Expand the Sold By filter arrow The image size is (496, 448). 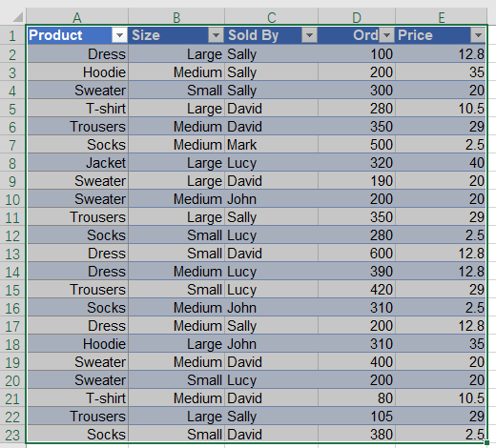click(309, 35)
